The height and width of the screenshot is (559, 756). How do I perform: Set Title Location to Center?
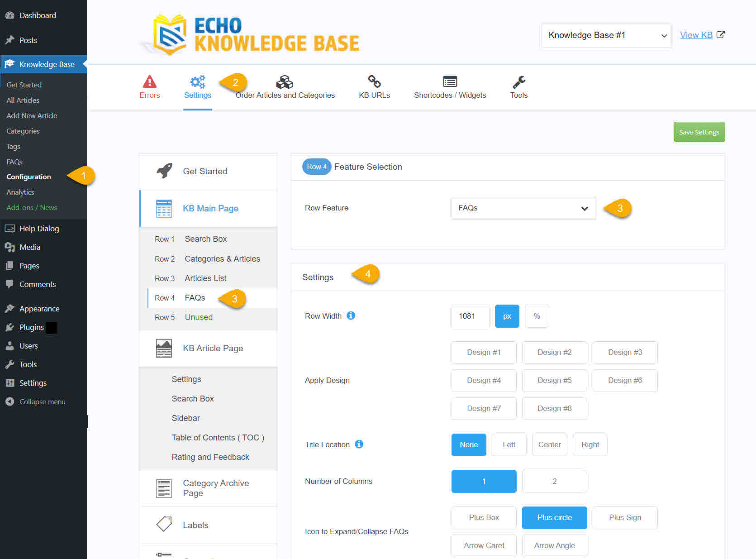[549, 444]
